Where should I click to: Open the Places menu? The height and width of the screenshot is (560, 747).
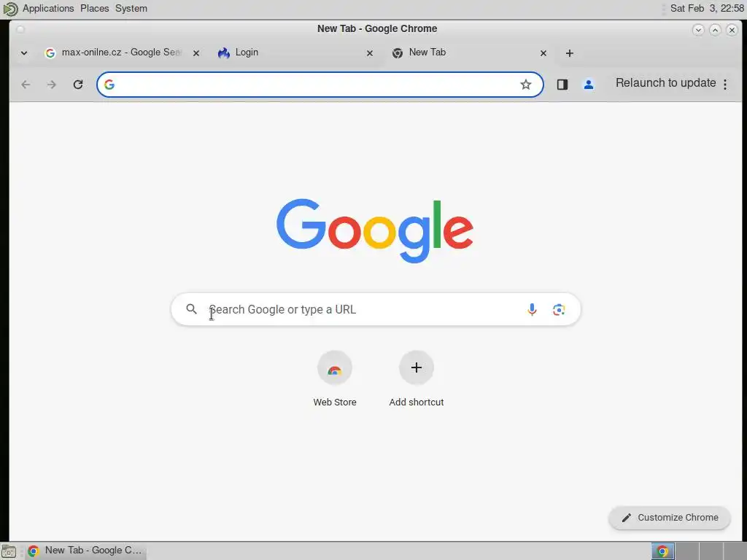click(x=94, y=9)
